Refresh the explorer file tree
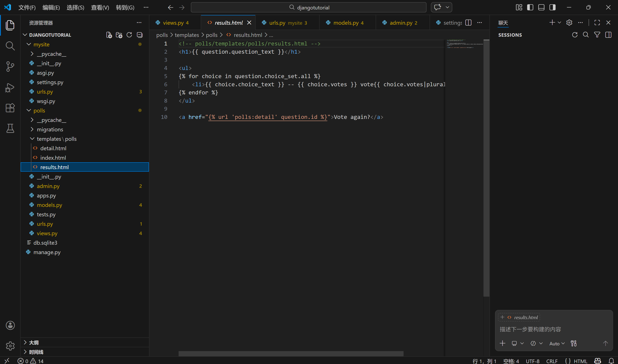This screenshot has width=618, height=364. 129,35
